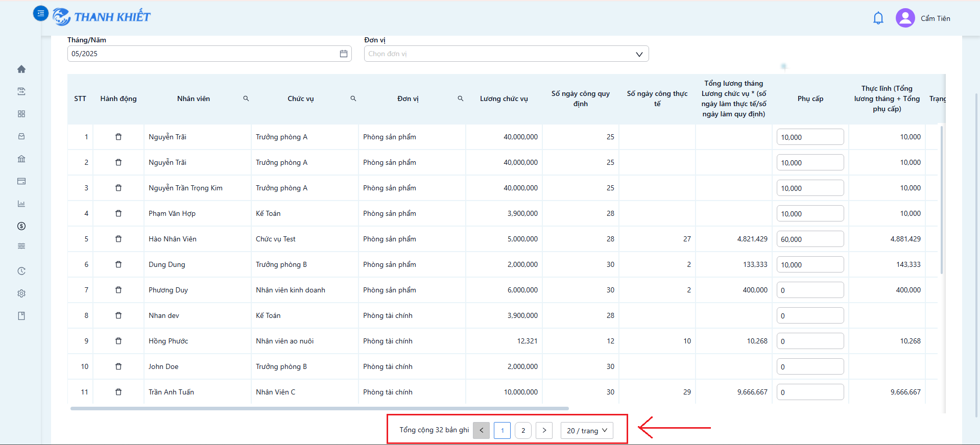
Task: Click the Lương chức vụ column header
Action: point(504,98)
